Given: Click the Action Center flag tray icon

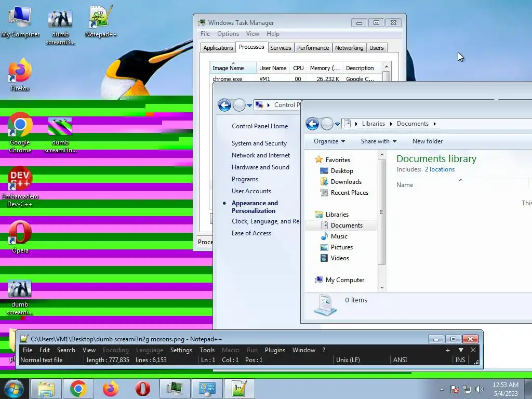Looking at the screenshot, I should point(455,389).
